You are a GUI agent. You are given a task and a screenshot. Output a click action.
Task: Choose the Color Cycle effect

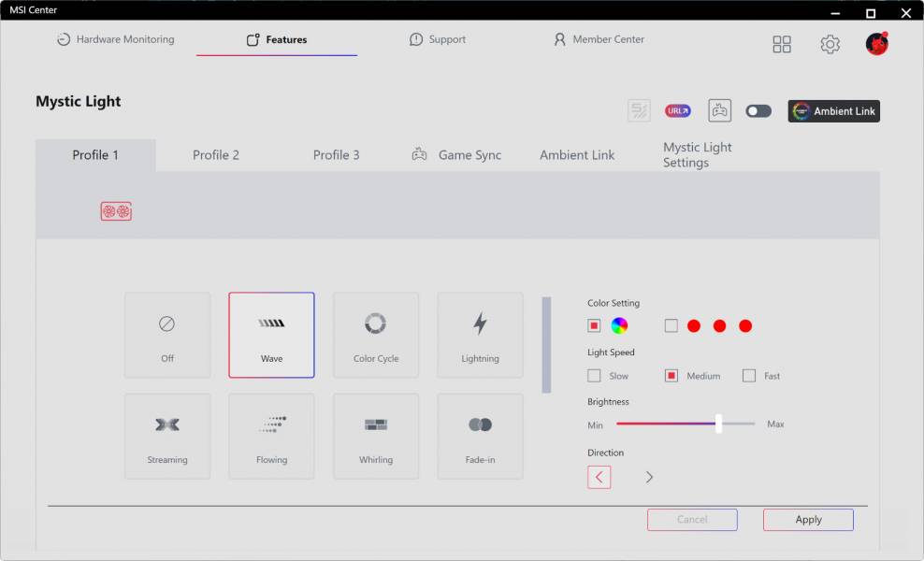[x=376, y=335]
